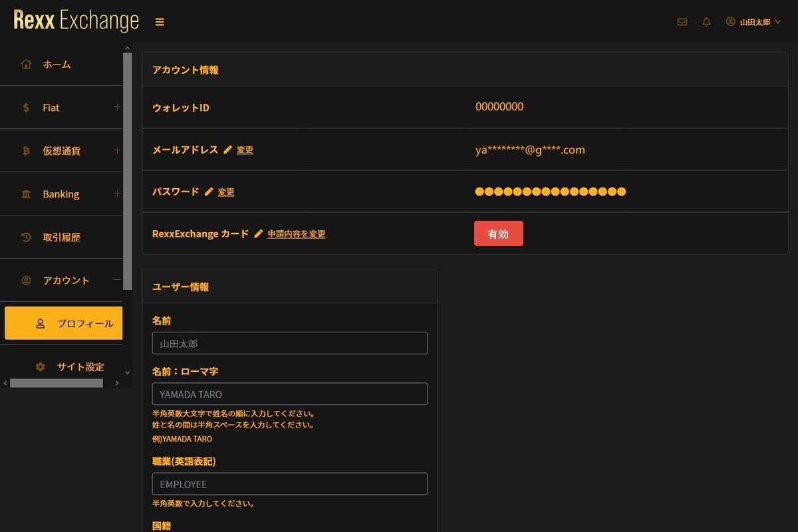Click the Bitcoin icon next to 仮想通貨
Viewport: 798px width, 532px height.
tap(25, 150)
